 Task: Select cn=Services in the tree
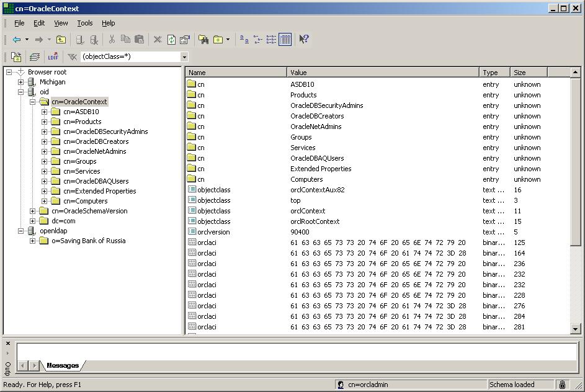pyautogui.click(x=82, y=171)
